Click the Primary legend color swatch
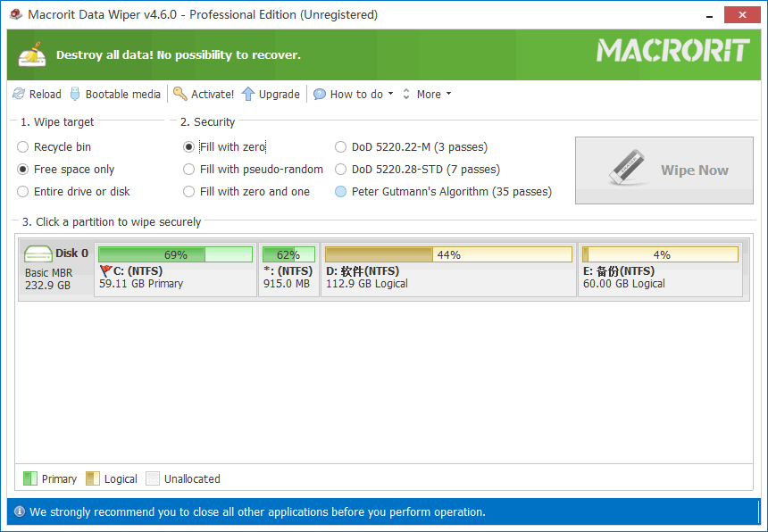Screen dimensions: 768x532 pyautogui.click(x=30, y=478)
